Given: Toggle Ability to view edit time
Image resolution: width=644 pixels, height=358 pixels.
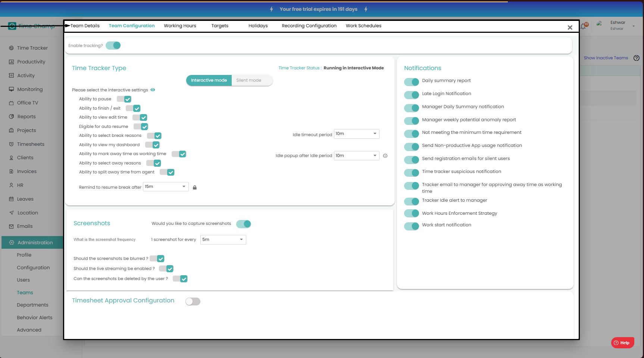Looking at the screenshot, I should pyautogui.click(x=140, y=117).
